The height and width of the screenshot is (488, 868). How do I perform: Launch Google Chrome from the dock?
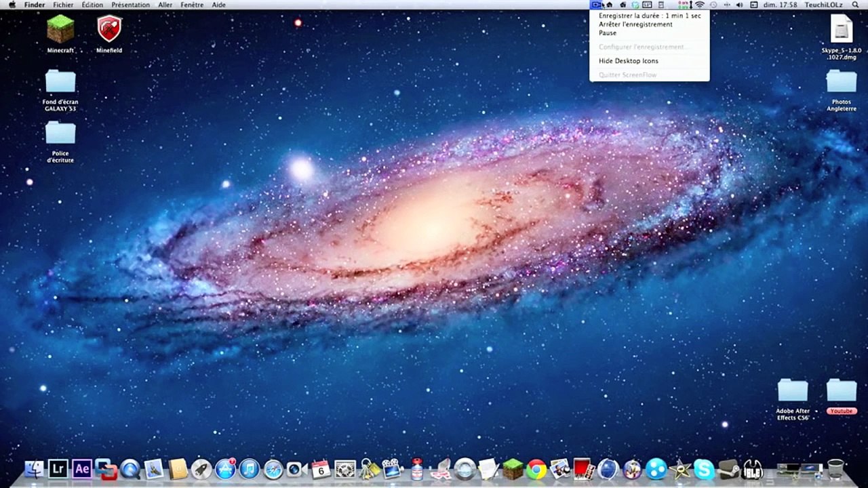(x=536, y=468)
